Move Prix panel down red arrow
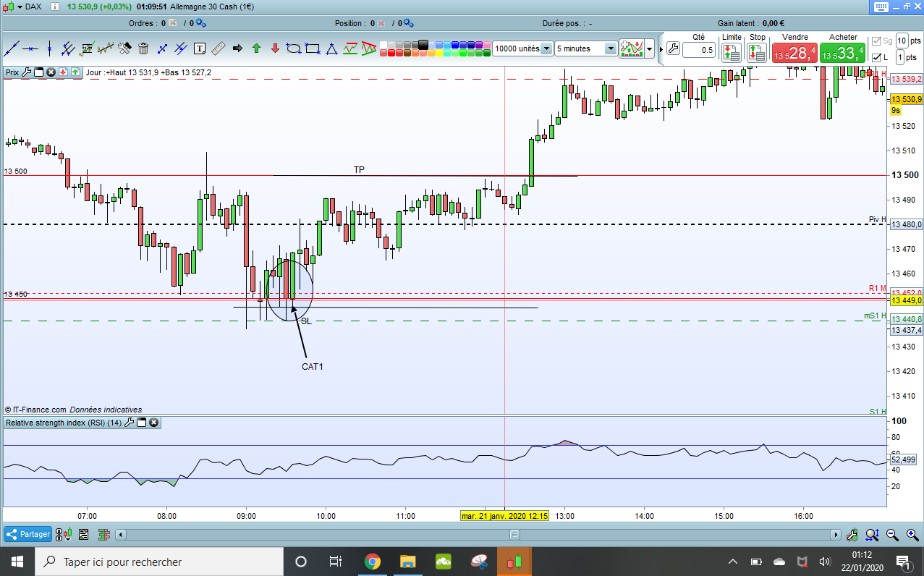The image size is (924, 576). tap(63, 72)
